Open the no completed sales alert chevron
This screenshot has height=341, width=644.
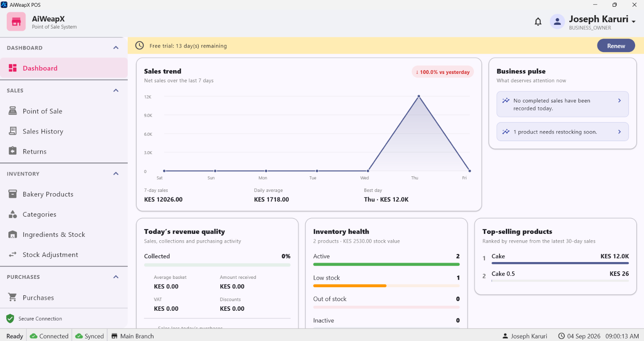tap(619, 100)
